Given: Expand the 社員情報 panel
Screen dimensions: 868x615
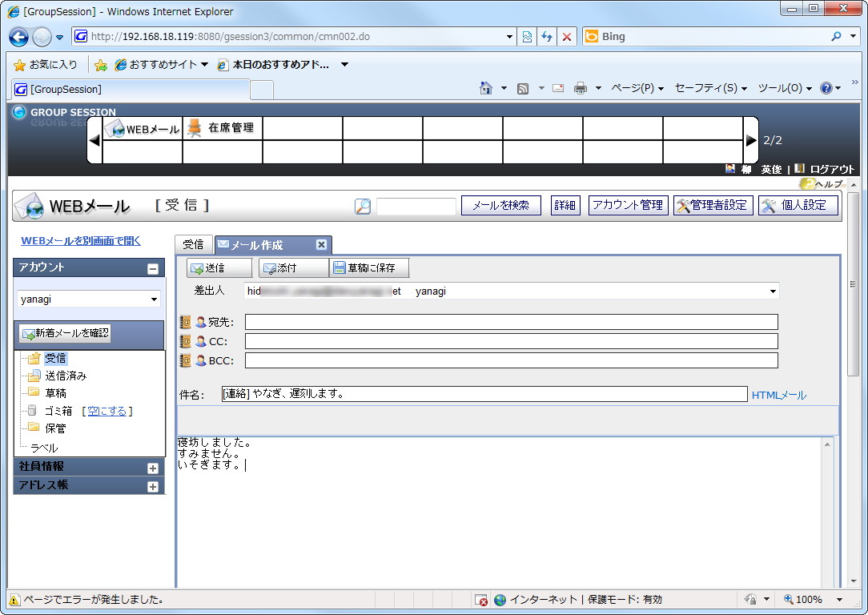Looking at the screenshot, I should (x=152, y=467).
